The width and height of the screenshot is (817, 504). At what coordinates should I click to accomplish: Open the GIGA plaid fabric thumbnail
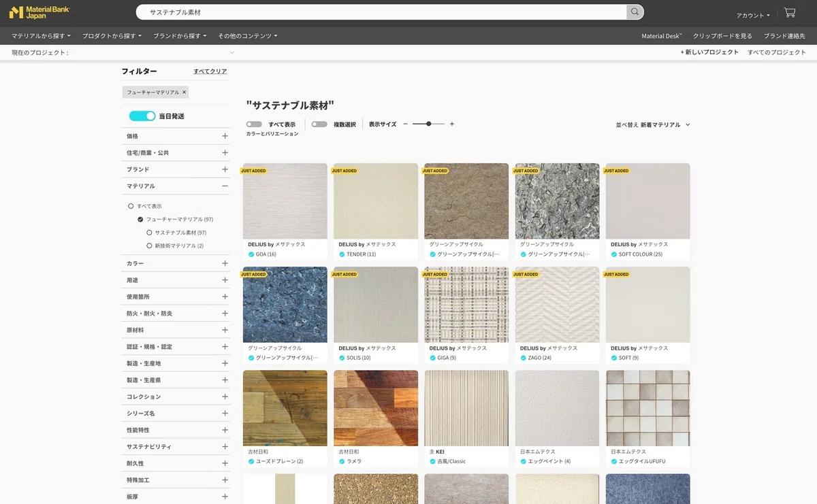[x=466, y=305]
